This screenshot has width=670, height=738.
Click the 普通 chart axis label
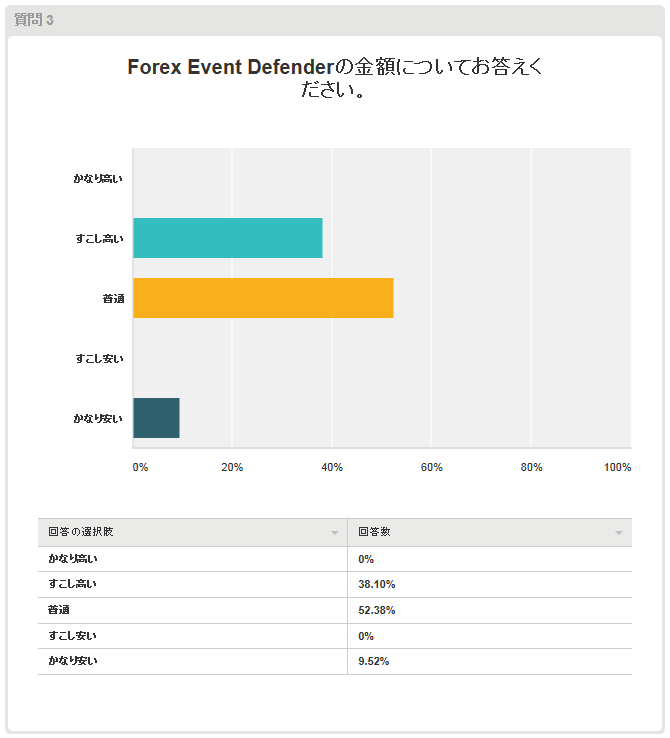pos(113,298)
